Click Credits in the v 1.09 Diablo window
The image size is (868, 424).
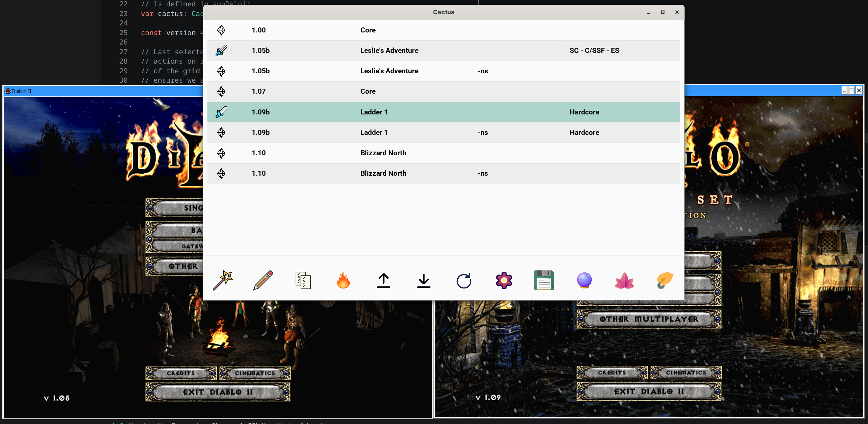(612, 372)
